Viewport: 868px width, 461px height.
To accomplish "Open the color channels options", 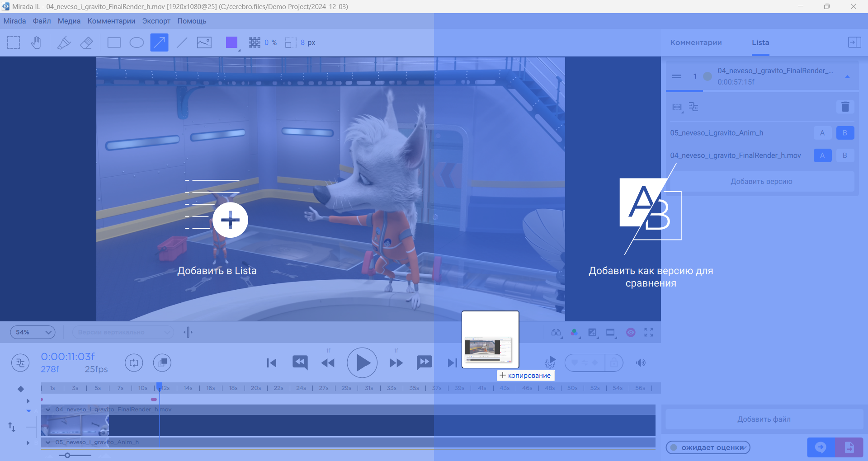I will tap(575, 333).
